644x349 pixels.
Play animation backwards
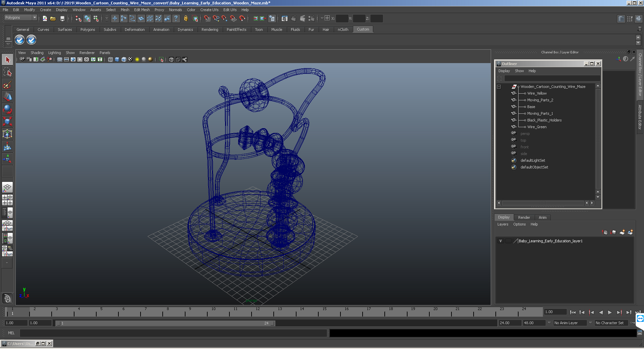(x=600, y=312)
